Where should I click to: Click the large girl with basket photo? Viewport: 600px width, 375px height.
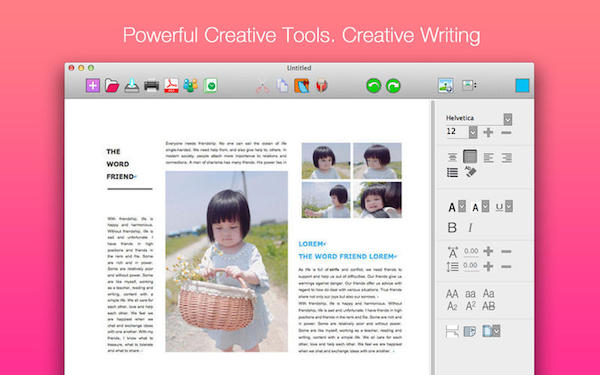227,261
